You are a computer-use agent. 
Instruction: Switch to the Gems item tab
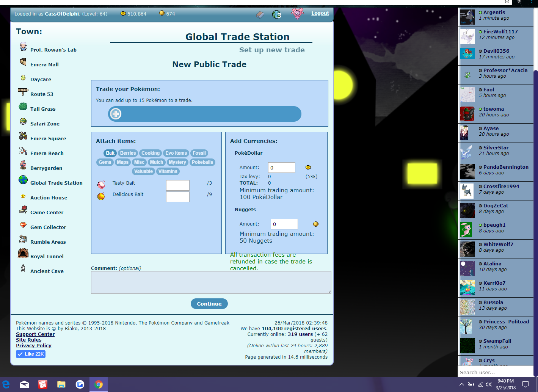click(x=105, y=162)
